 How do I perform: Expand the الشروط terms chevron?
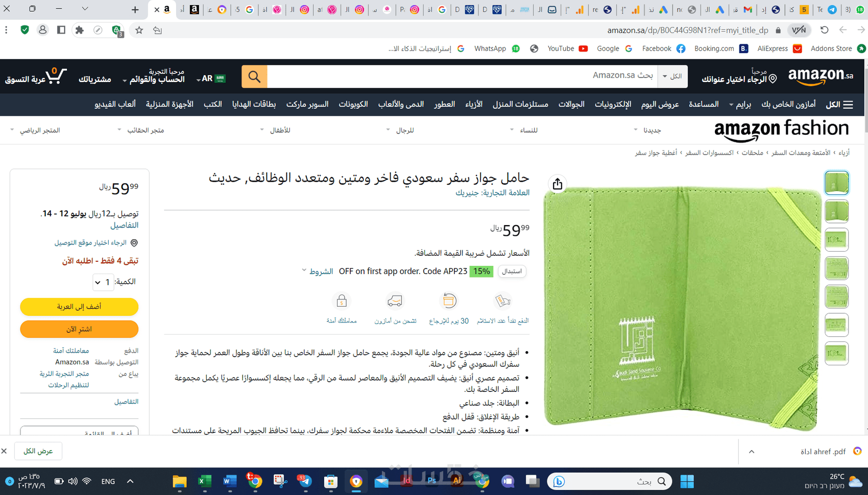tap(304, 270)
